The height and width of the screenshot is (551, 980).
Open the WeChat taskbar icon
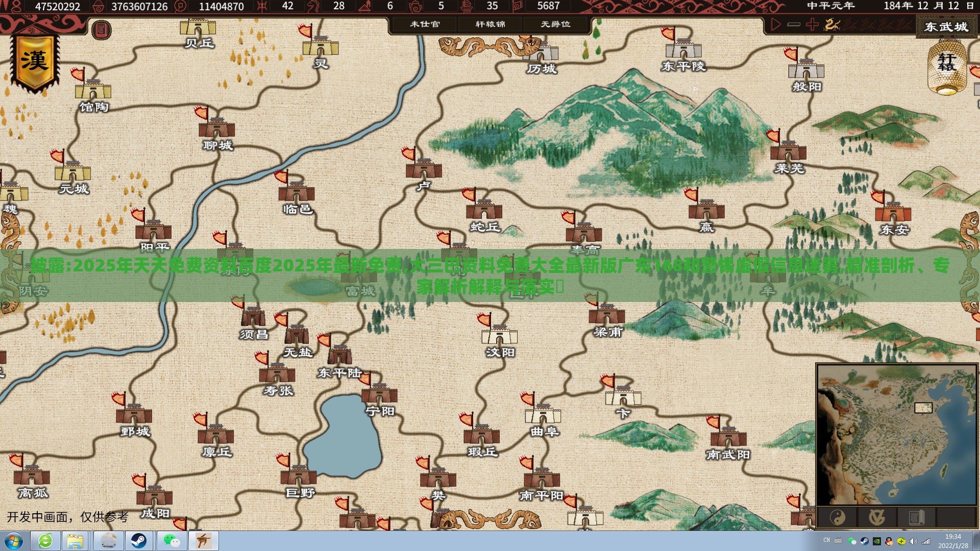(171, 541)
